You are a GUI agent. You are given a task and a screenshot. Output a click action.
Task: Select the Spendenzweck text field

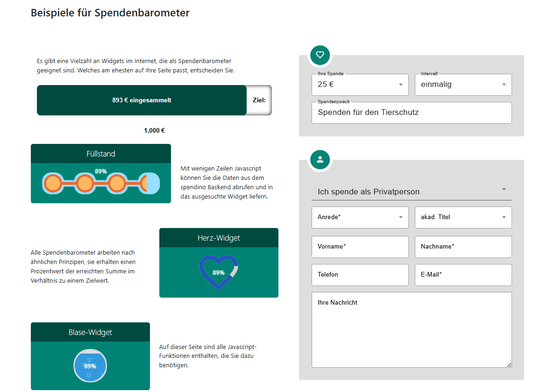pos(411,113)
